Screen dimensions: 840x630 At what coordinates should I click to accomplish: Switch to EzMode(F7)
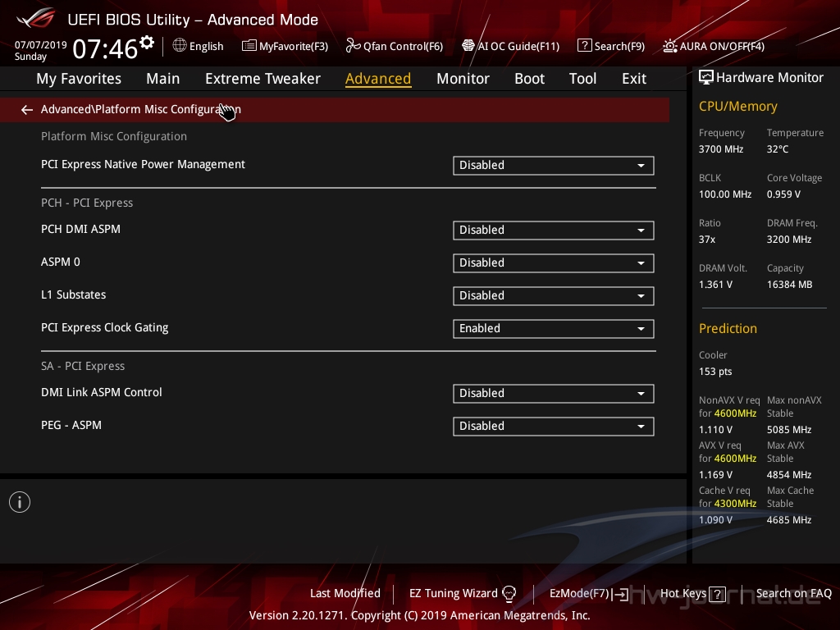click(579, 593)
